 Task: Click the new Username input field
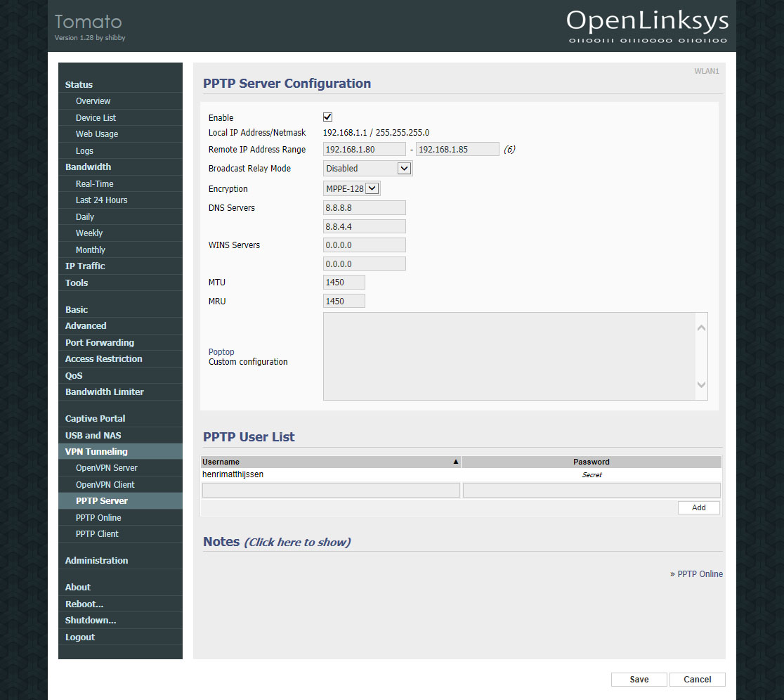330,490
